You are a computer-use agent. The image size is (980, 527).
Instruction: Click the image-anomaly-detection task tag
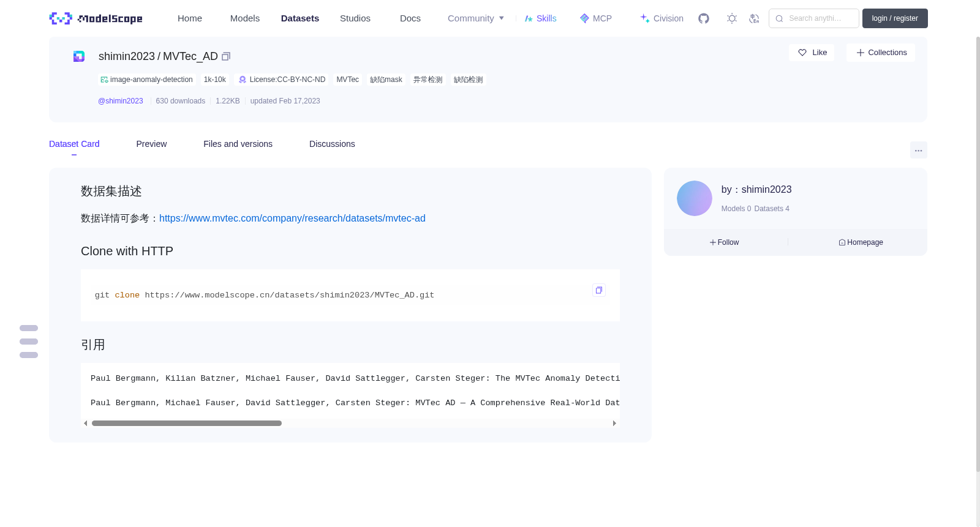tap(146, 80)
